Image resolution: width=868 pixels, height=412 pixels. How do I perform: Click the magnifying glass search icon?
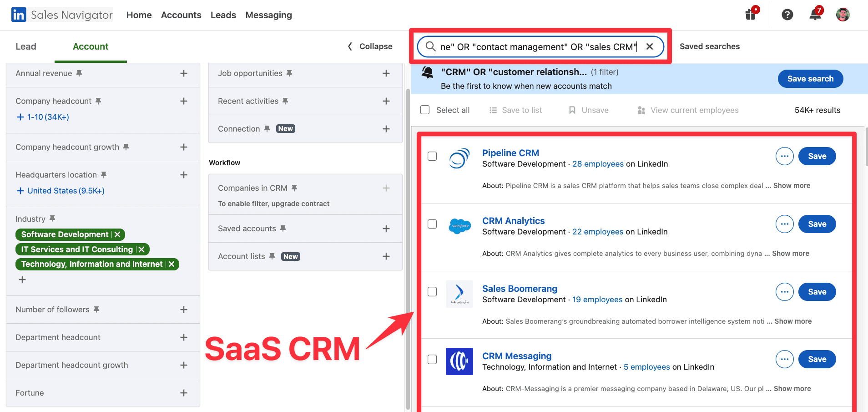pyautogui.click(x=430, y=46)
